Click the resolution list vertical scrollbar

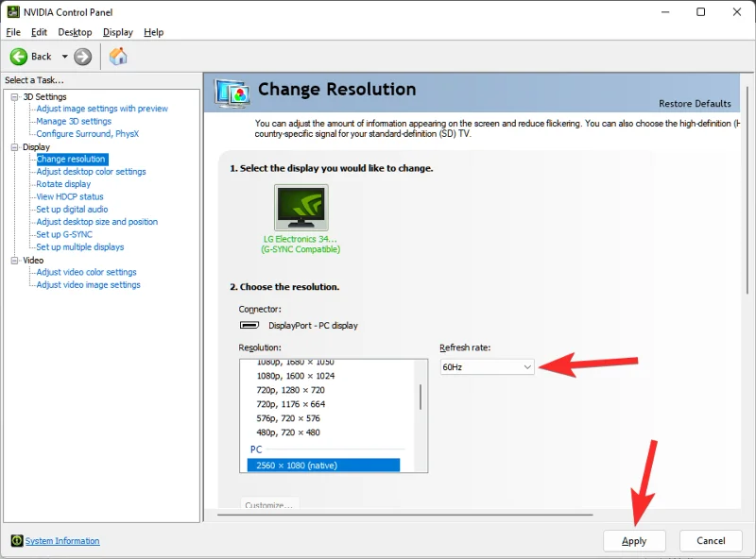point(421,397)
